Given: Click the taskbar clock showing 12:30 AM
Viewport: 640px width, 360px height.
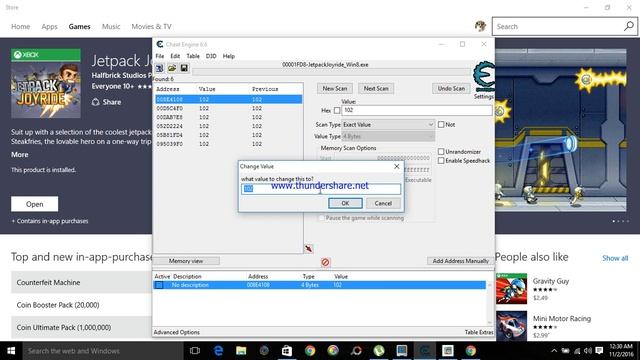Looking at the screenshot, I should [621, 351].
